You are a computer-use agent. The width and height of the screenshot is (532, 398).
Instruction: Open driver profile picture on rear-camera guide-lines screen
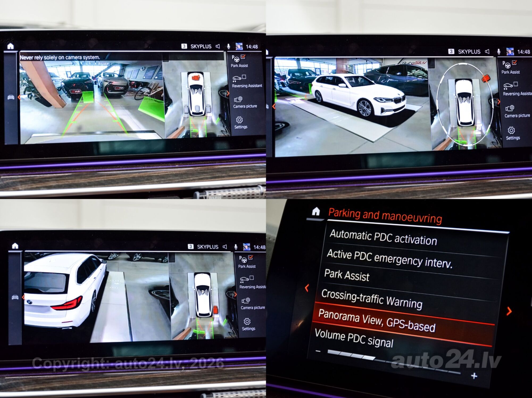click(239, 47)
